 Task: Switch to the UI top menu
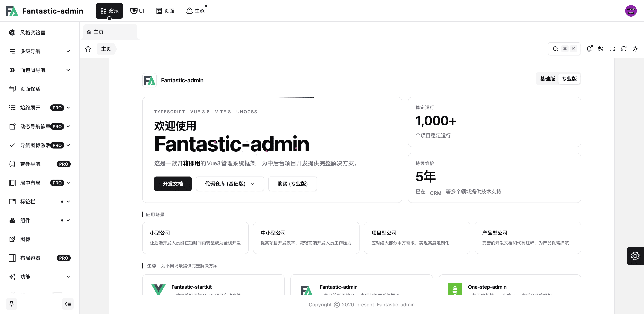pos(137,11)
